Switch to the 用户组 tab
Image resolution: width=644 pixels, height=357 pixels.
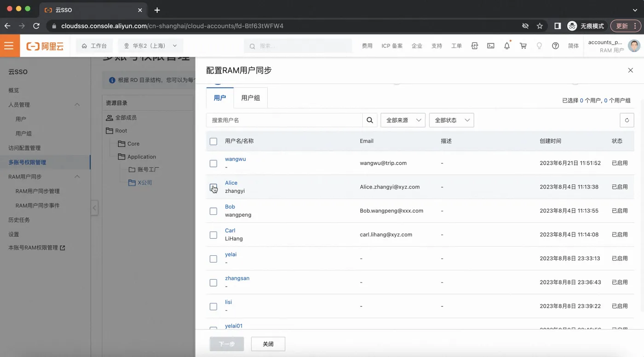251,98
